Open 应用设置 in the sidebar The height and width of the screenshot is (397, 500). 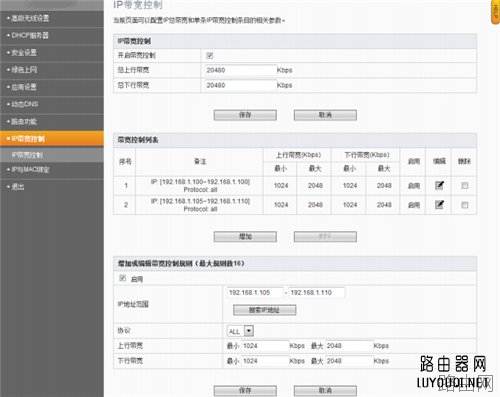click(x=24, y=87)
